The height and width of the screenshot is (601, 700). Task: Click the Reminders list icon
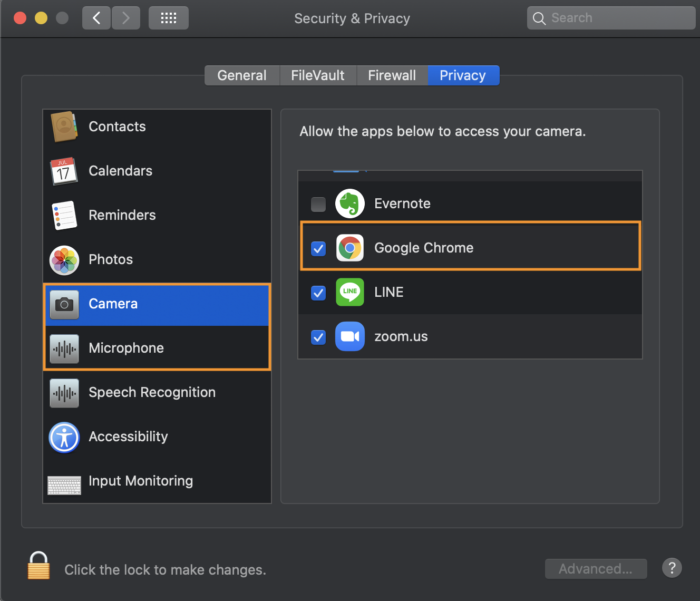click(x=64, y=215)
